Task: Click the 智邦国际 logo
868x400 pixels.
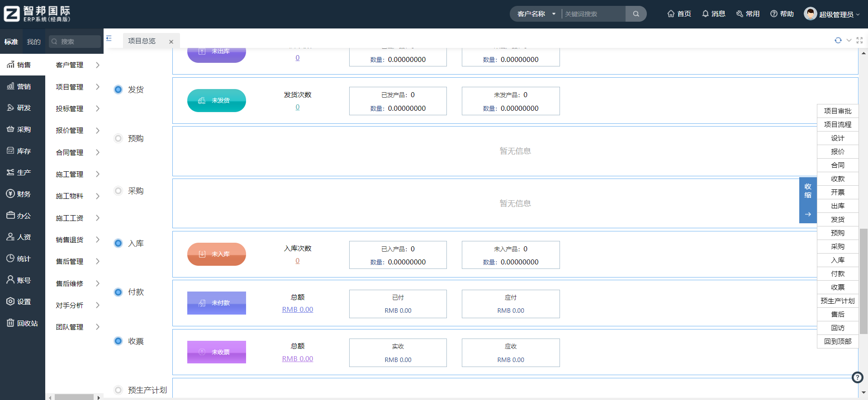Action: click(37, 14)
